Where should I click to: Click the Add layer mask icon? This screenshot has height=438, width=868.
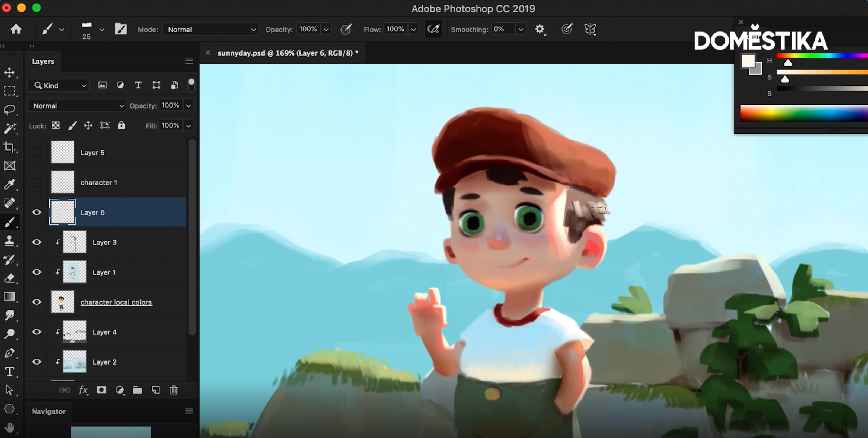101,390
